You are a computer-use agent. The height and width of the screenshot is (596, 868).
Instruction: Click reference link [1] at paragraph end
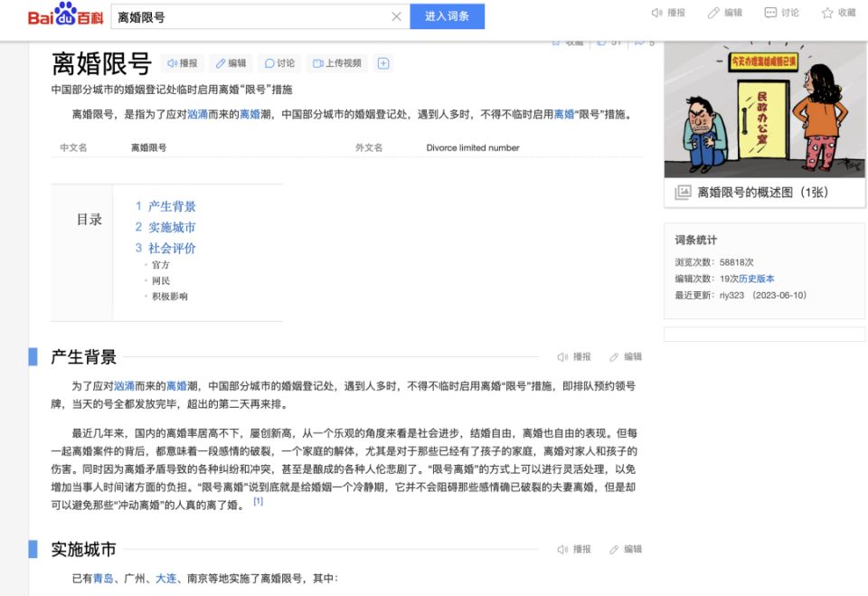(x=259, y=500)
